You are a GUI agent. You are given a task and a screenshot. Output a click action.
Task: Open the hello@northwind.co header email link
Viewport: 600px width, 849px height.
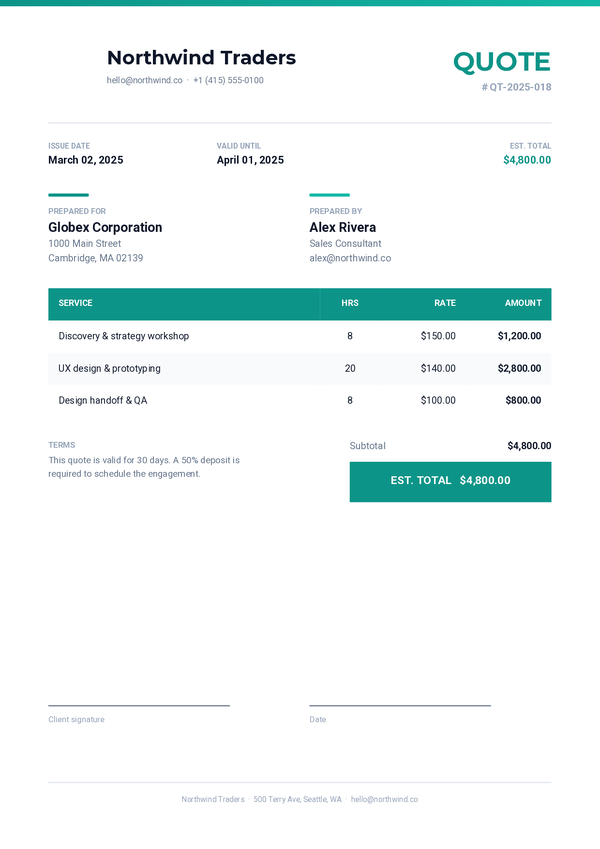click(x=144, y=80)
